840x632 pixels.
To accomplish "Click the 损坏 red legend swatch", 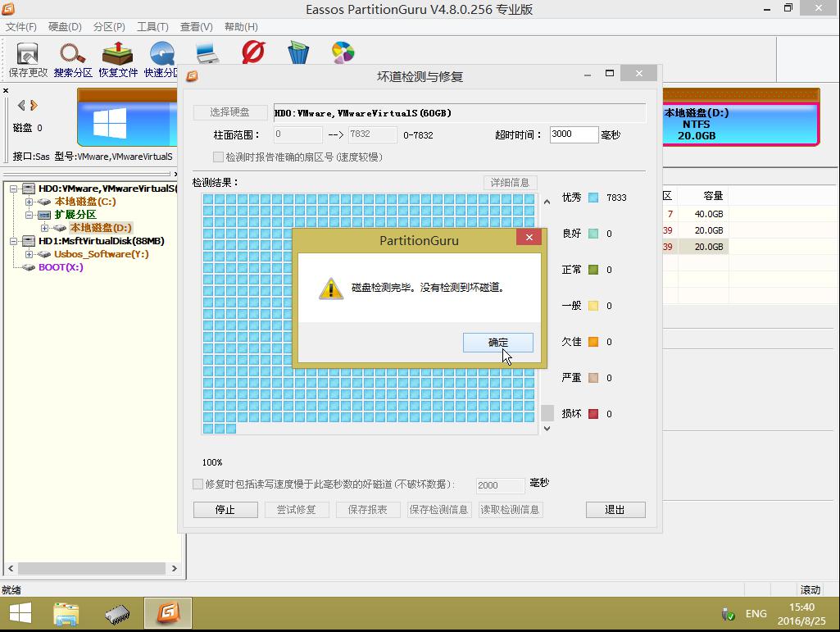I will [593, 413].
